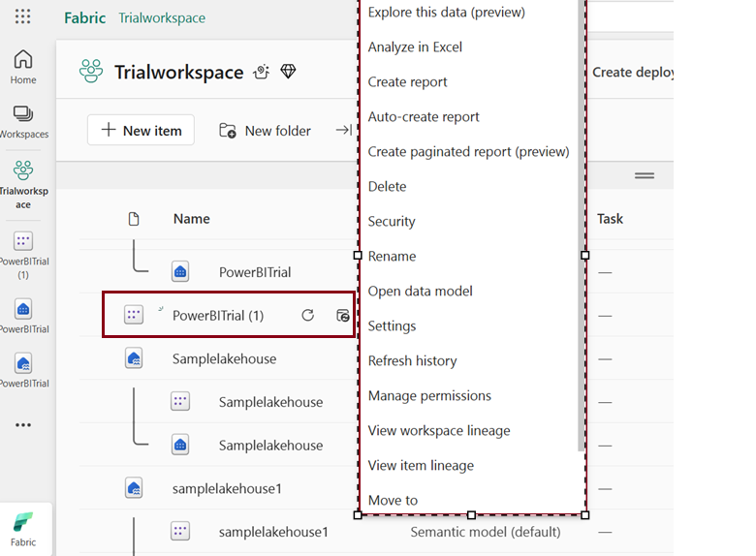Click the Trialworkspace breadcrumb link in header
756x556 pixels.
pos(162,17)
